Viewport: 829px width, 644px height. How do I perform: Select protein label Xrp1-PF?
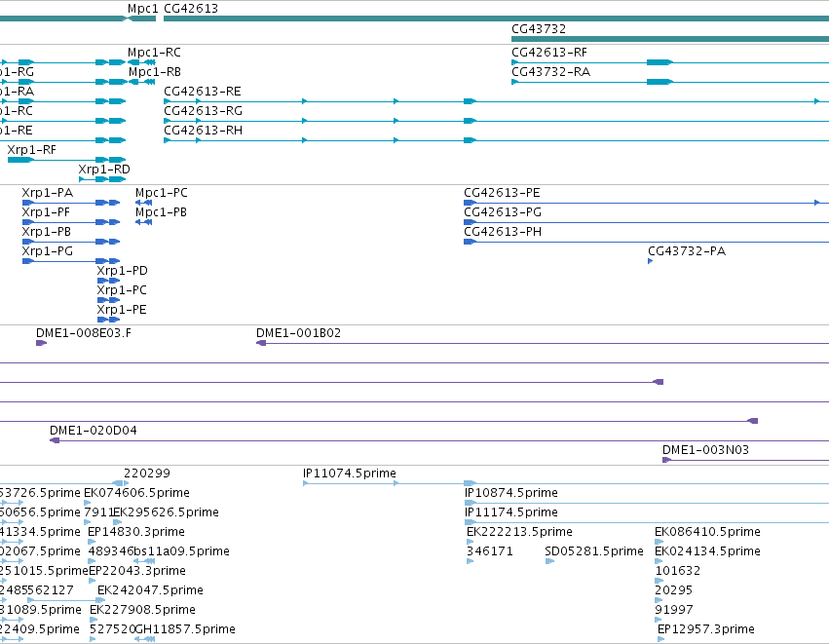pyautogui.click(x=46, y=212)
